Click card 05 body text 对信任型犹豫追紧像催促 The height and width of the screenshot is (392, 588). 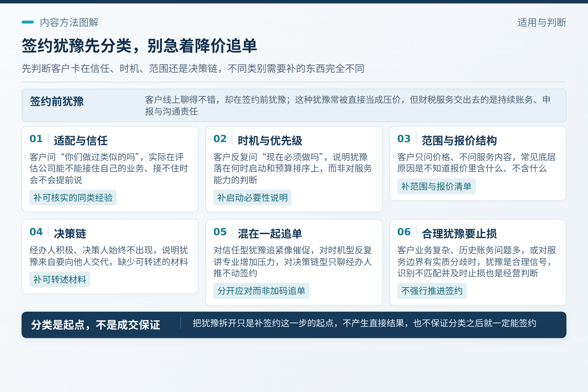tap(293, 261)
